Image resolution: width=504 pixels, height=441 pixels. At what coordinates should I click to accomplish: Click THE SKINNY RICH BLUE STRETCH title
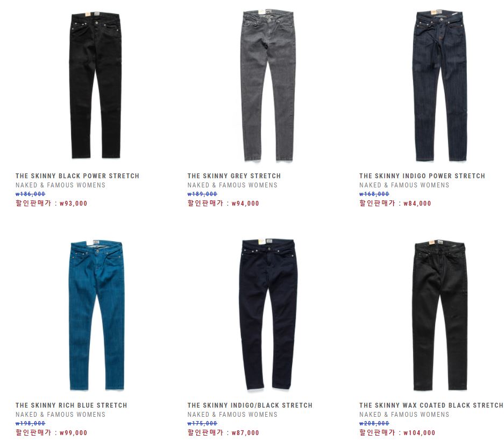coord(72,405)
